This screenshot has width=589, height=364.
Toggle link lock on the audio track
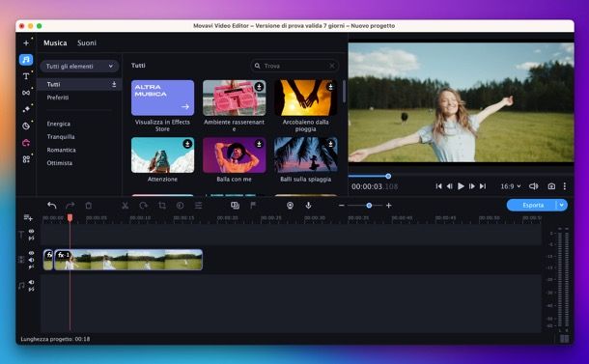click(32, 289)
